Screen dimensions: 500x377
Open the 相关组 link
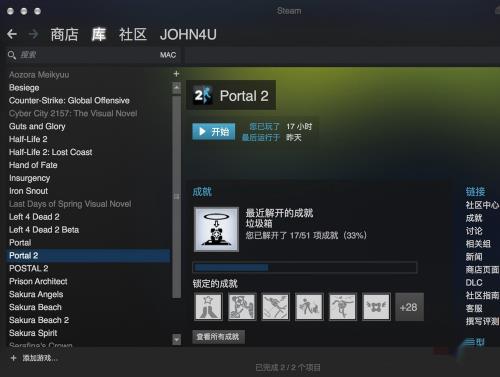[x=478, y=244]
